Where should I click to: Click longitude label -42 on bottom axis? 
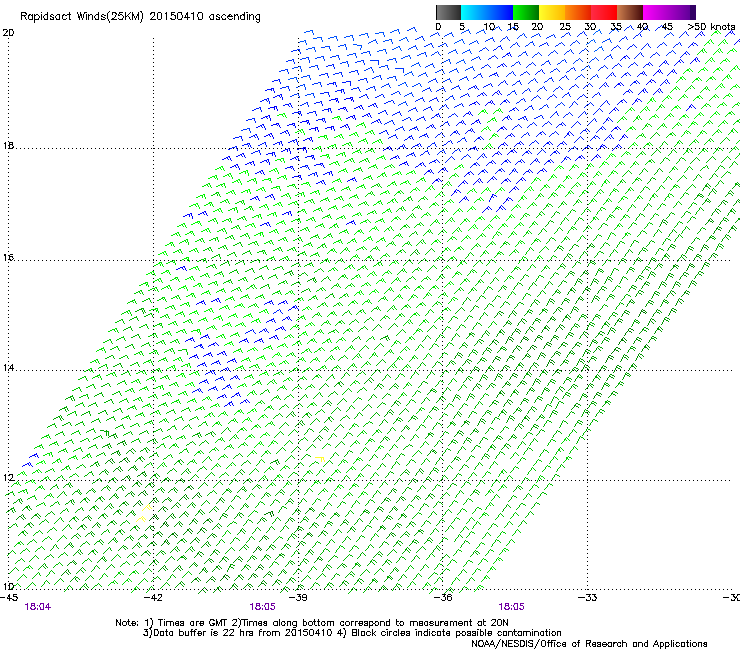tap(153, 598)
